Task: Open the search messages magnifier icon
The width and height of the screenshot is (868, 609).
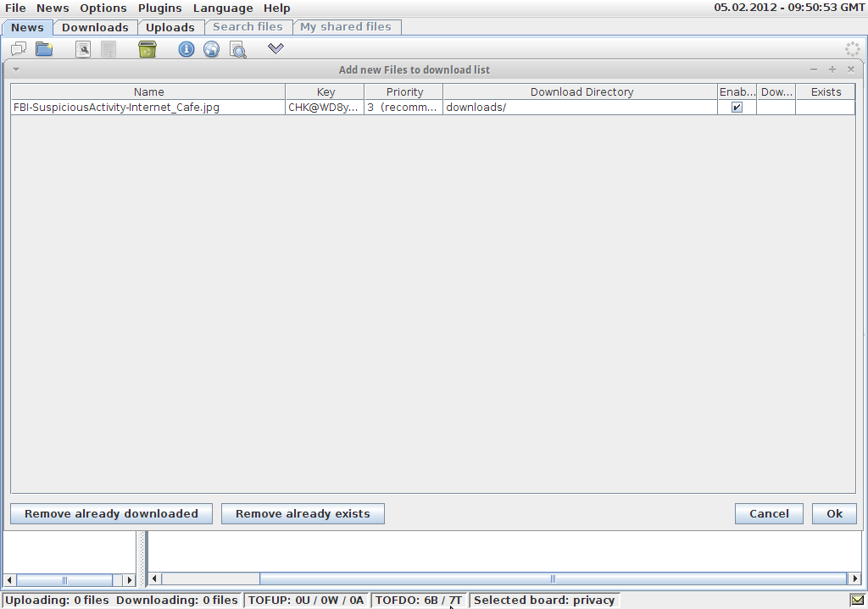Action: click(x=238, y=50)
